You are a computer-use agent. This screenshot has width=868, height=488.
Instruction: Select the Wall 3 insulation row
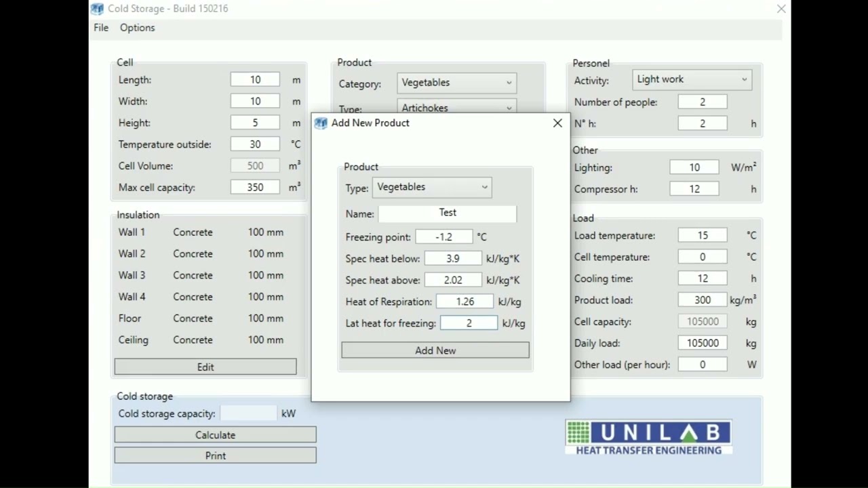(x=201, y=276)
